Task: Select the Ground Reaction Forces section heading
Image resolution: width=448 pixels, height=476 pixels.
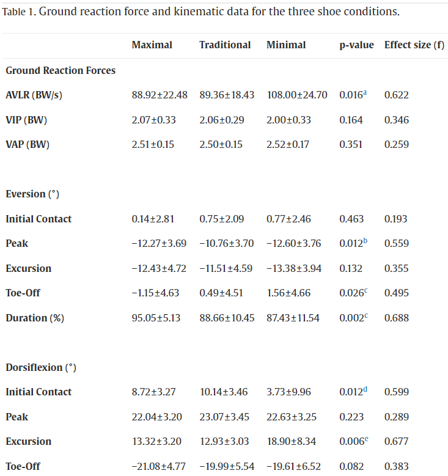Action: click(x=61, y=70)
